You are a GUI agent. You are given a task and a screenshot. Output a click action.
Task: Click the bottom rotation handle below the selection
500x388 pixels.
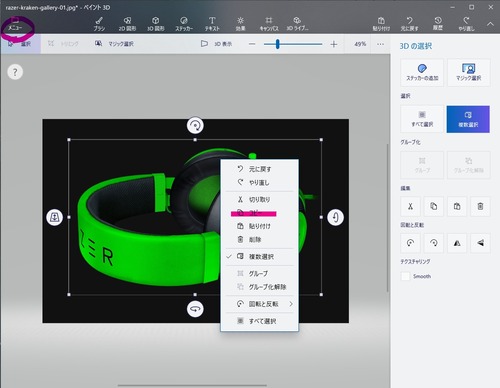point(195,309)
